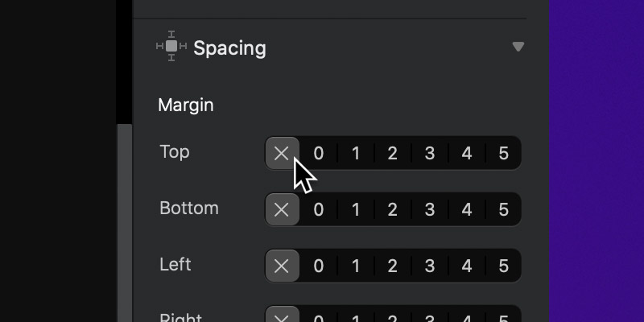Viewport: 644px width, 322px height.
Task: Set Left margin to 0
Action: click(x=319, y=266)
